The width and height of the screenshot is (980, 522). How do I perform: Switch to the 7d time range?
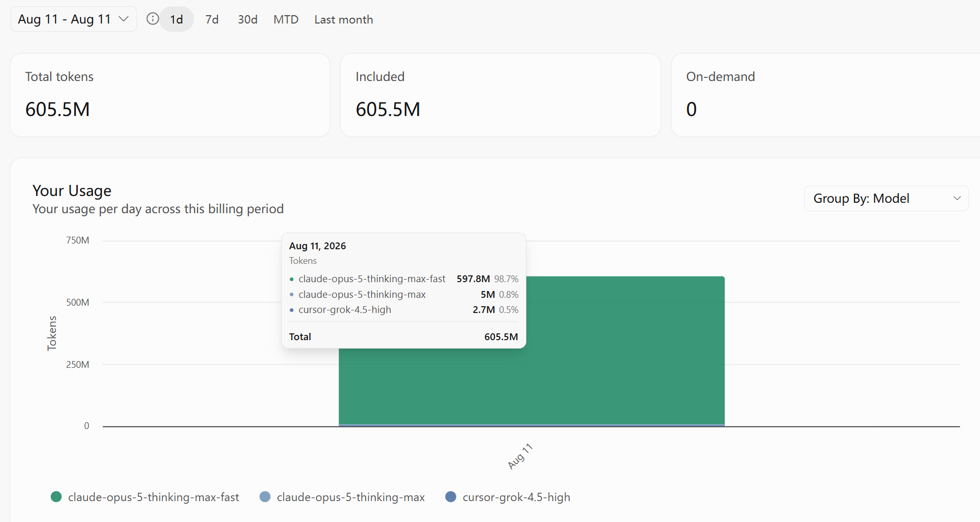pos(212,19)
